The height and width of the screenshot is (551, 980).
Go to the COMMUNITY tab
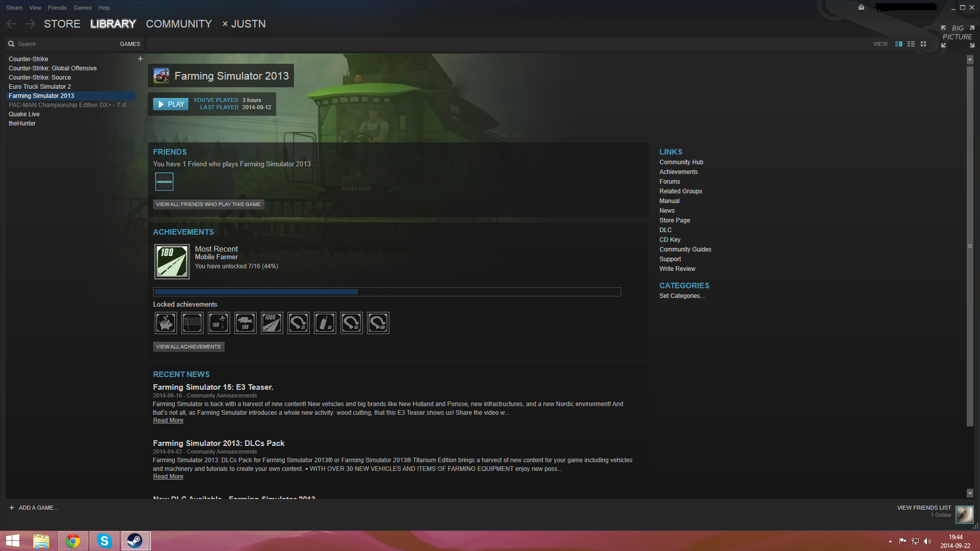(179, 24)
